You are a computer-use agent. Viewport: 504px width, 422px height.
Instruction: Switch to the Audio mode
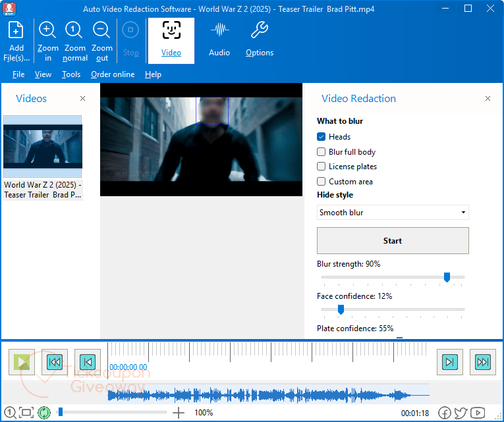point(219,40)
